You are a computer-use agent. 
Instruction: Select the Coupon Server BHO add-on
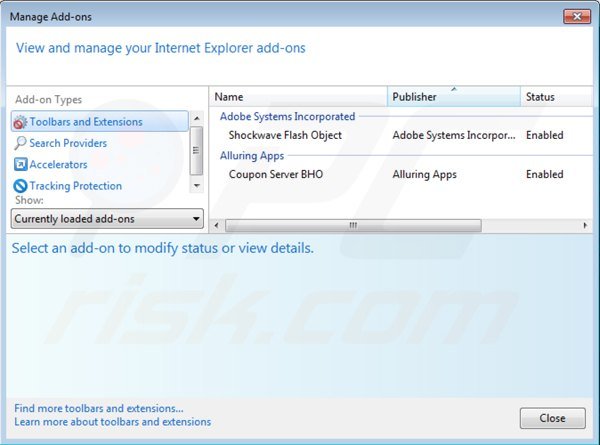tap(276, 174)
